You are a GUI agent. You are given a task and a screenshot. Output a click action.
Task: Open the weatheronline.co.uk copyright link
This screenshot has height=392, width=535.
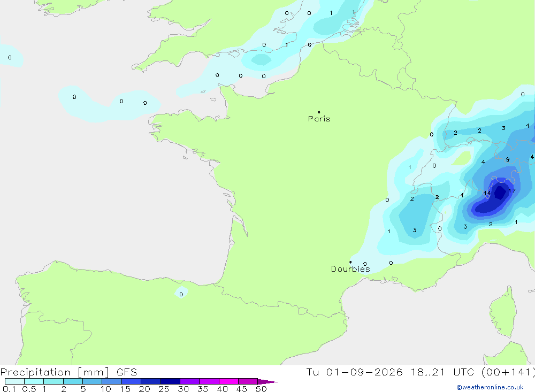(x=490, y=387)
